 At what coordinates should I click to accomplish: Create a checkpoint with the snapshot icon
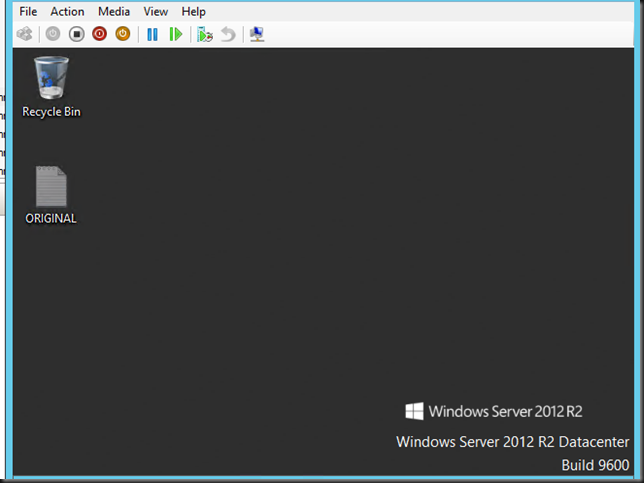[x=205, y=34]
